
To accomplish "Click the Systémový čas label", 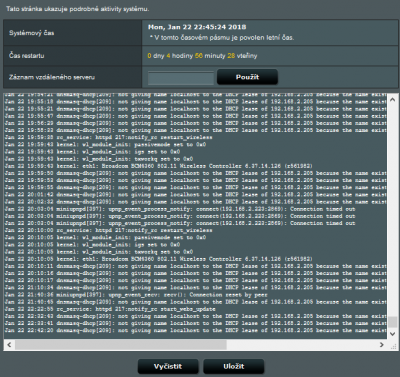I will [x=32, y=33].
